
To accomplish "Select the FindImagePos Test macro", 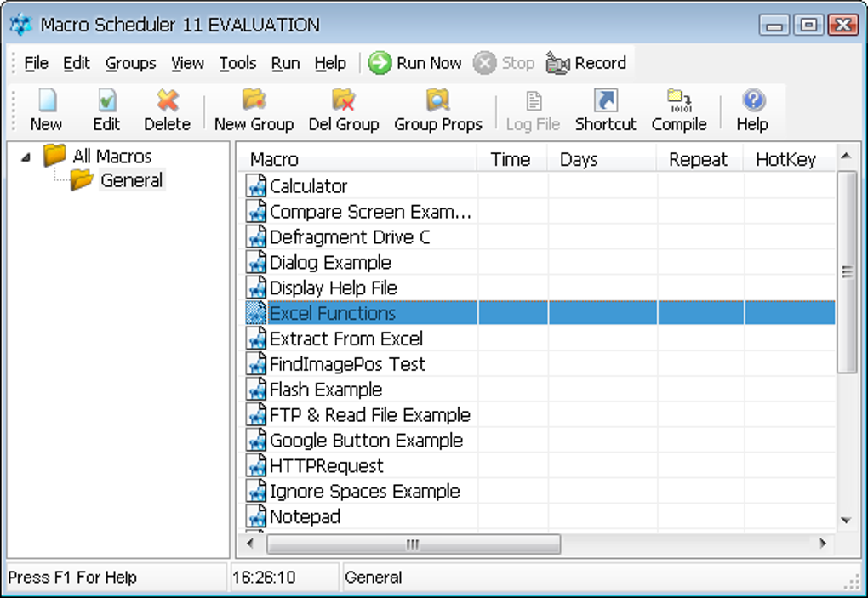I will pos(347,364).
